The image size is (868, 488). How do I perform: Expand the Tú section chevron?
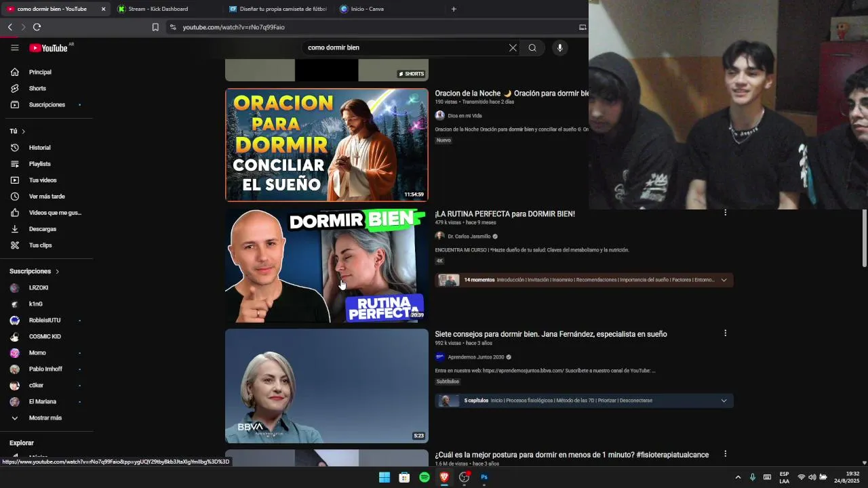click(x=23, y=131)
